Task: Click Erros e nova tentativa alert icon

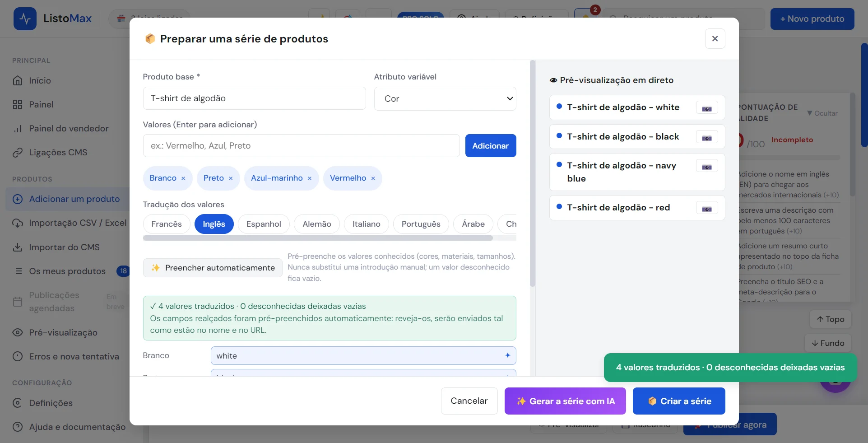Action: tap(18, 356)
